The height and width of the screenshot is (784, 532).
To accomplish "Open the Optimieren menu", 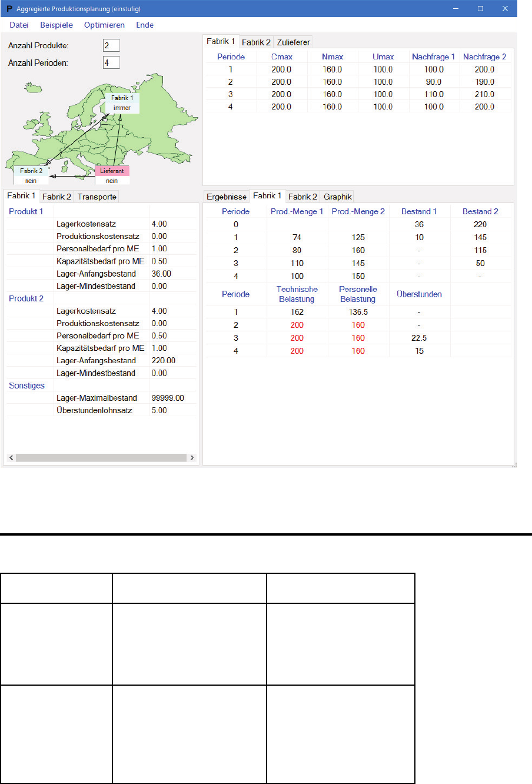I will pyautogui.click(x=104, y=25).
